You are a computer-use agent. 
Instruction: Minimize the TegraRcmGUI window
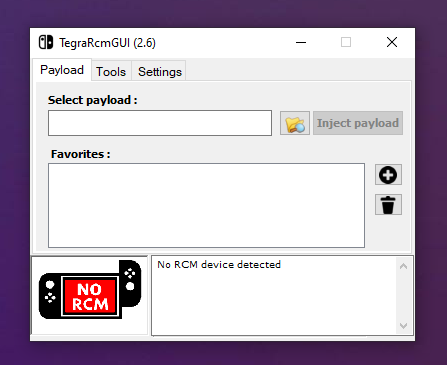[x=301, y=42]
